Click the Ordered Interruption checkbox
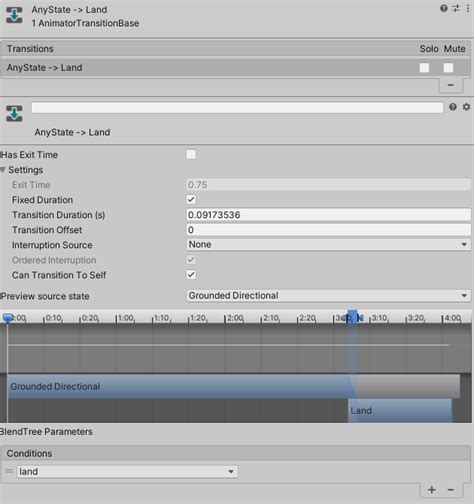The width and height of the screenshot is (474, 504). (191, 260)
